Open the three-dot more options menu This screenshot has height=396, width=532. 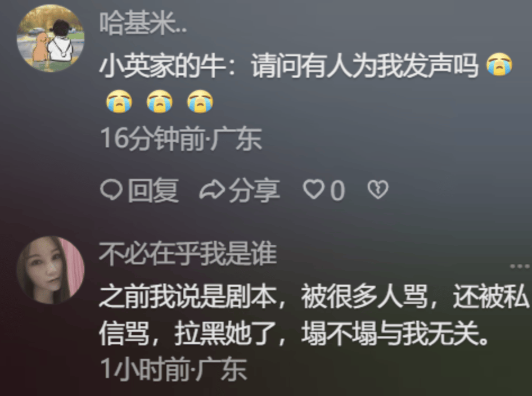[520, 267]
